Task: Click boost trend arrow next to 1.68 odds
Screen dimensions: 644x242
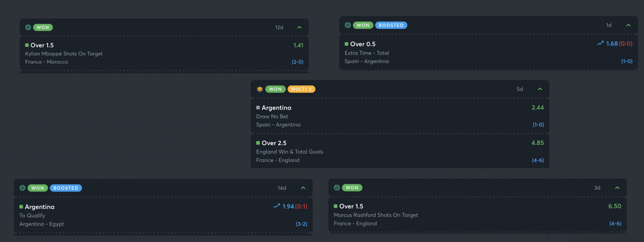Action: [601, 44]
